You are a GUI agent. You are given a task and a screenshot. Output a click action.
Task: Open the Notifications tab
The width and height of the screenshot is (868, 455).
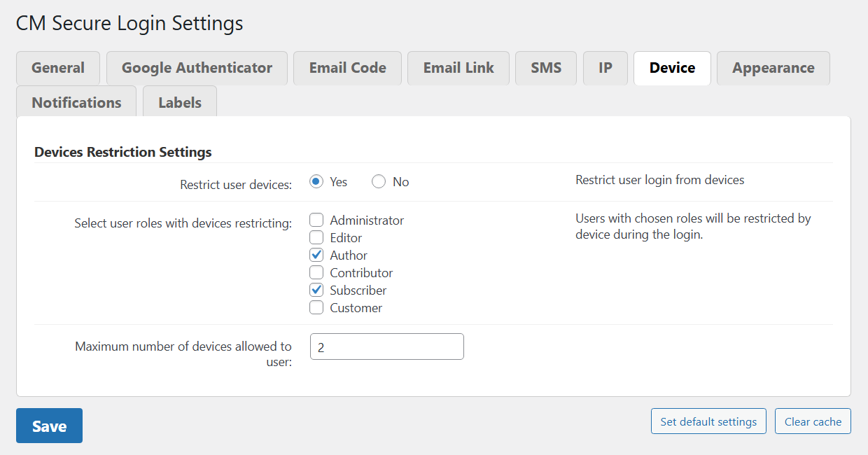point(76,102)
